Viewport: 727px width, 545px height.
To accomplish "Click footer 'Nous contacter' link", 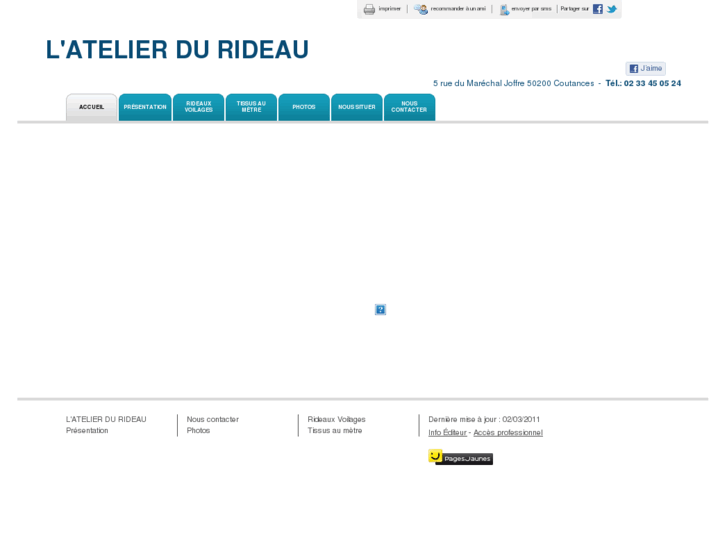I will (213, 419).
